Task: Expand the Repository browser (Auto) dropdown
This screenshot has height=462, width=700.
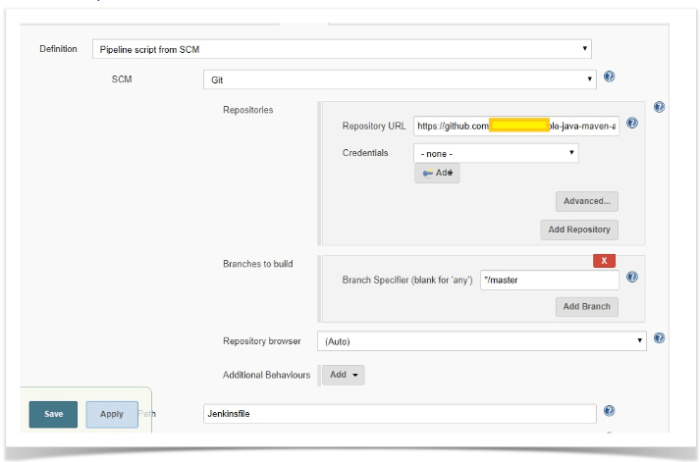Action: point(481,341)
